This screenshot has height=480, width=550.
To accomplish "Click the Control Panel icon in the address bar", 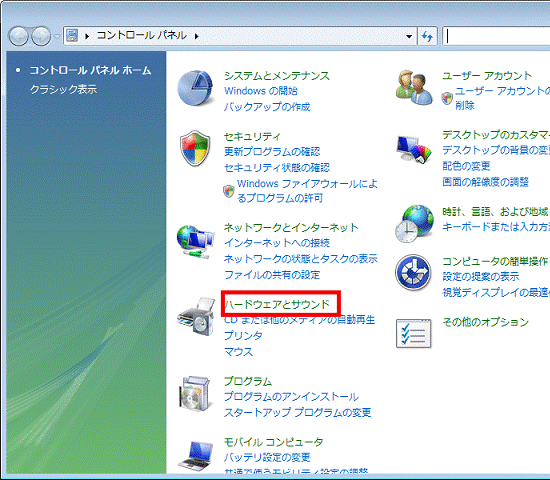I will (x=72, y=36).
